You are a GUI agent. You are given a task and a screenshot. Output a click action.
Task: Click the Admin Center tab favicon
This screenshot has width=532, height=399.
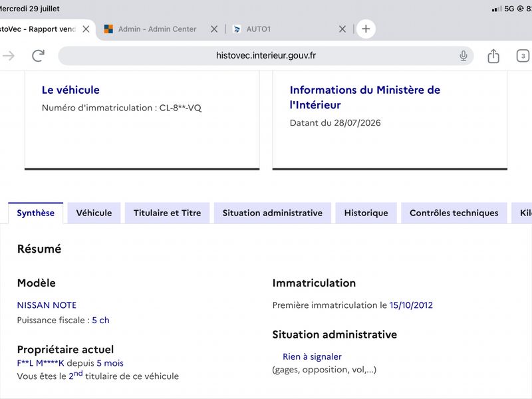click(108, 29)
